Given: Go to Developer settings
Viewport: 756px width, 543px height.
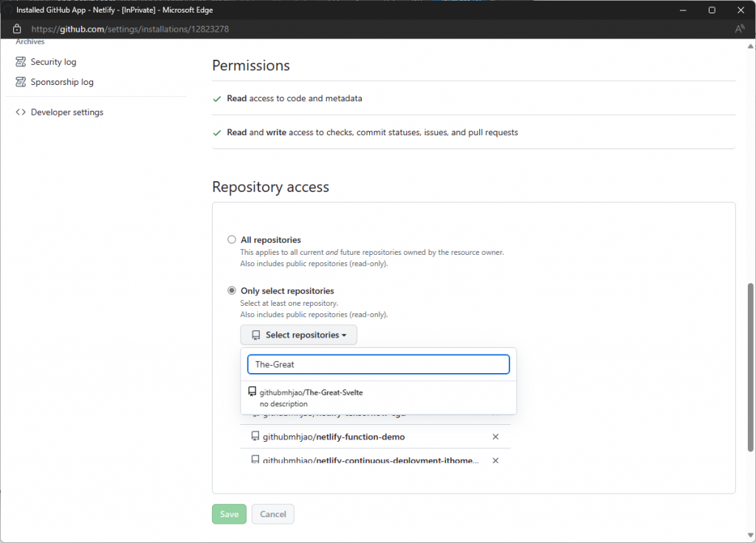Looking at the screenshot, I should coord(66,112).
